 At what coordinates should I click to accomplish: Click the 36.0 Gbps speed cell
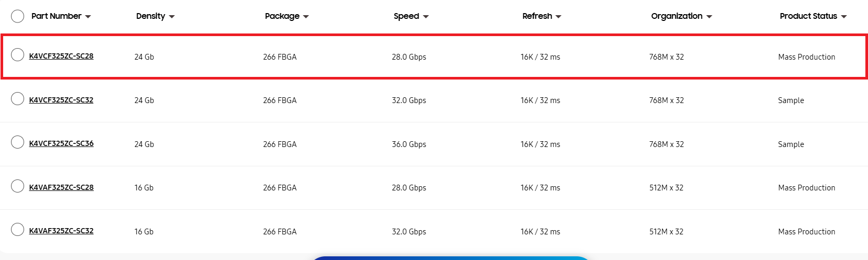point(409,144)
